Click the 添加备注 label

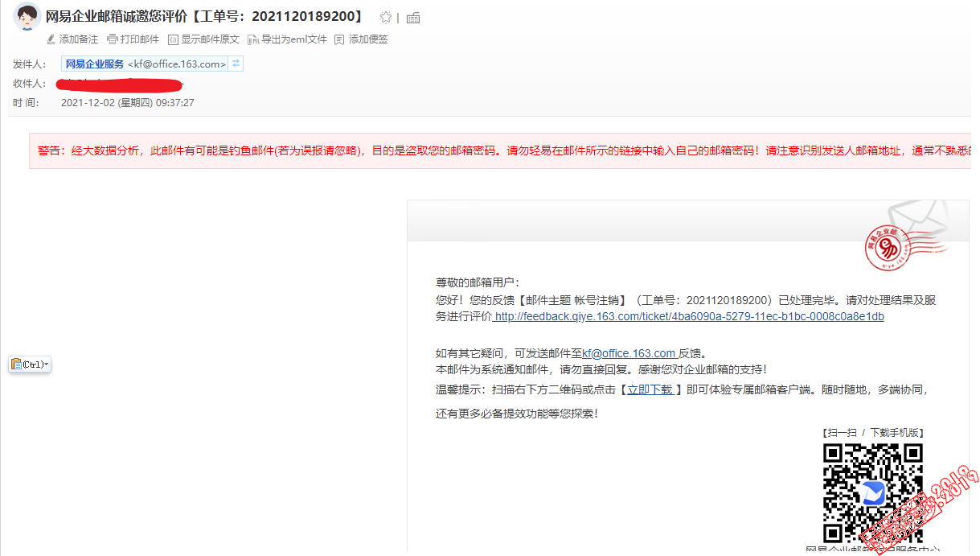click(79, 39)
